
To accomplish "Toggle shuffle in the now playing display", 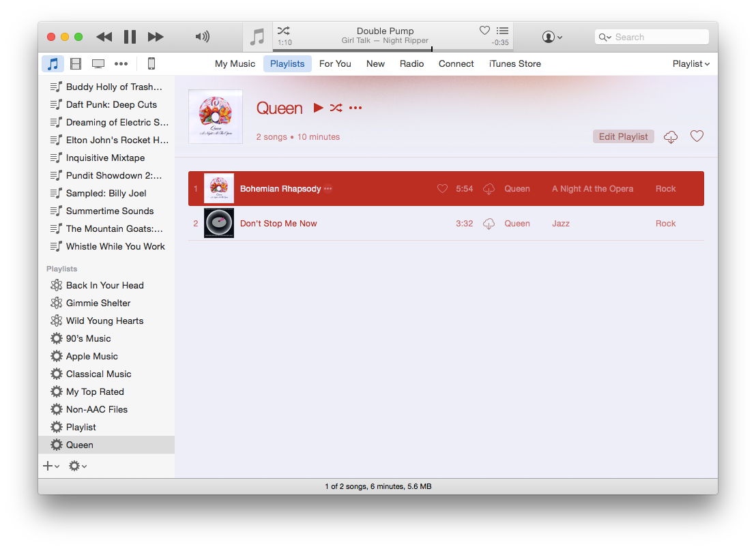I will point(284,31).
